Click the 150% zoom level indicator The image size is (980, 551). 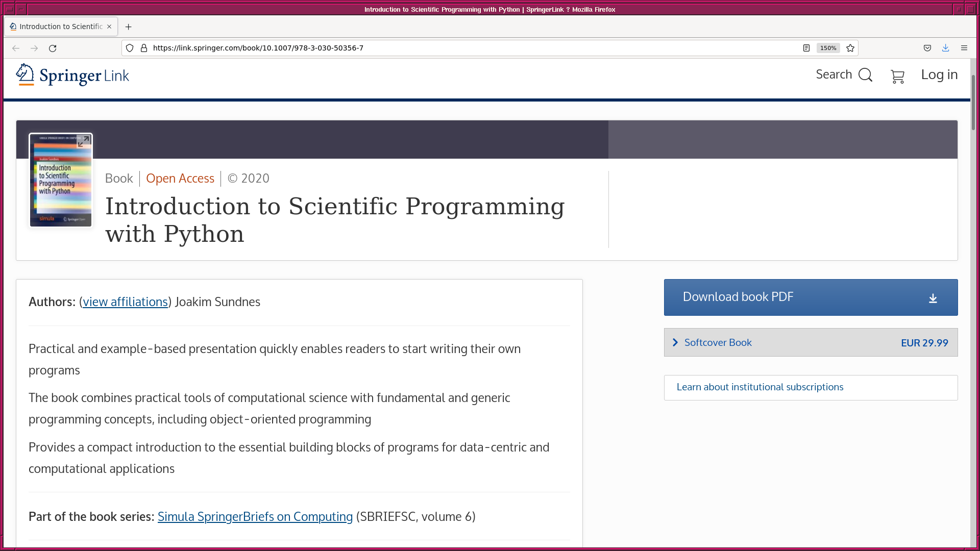(x=828, y=48)
